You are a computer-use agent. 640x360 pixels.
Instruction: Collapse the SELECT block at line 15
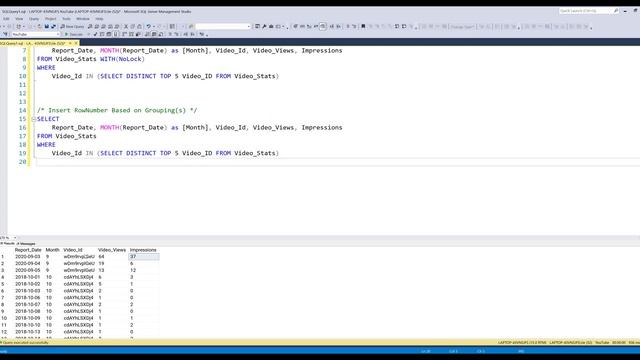click(x=33, y=119)
